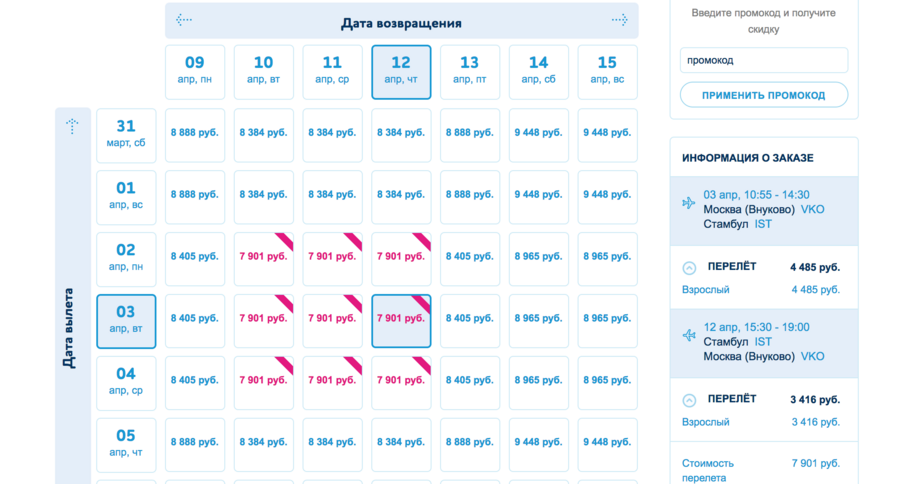The image size is (900, 484).
Task: Choose the 8 965 руб. fare for 03 апр to 14 апр
Action: [x=538, y=321]
